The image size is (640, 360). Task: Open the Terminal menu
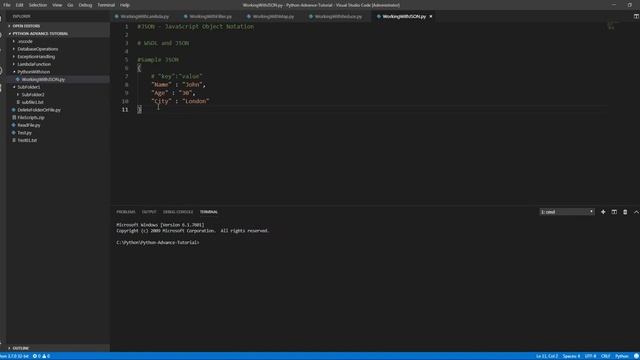(106, 5)
